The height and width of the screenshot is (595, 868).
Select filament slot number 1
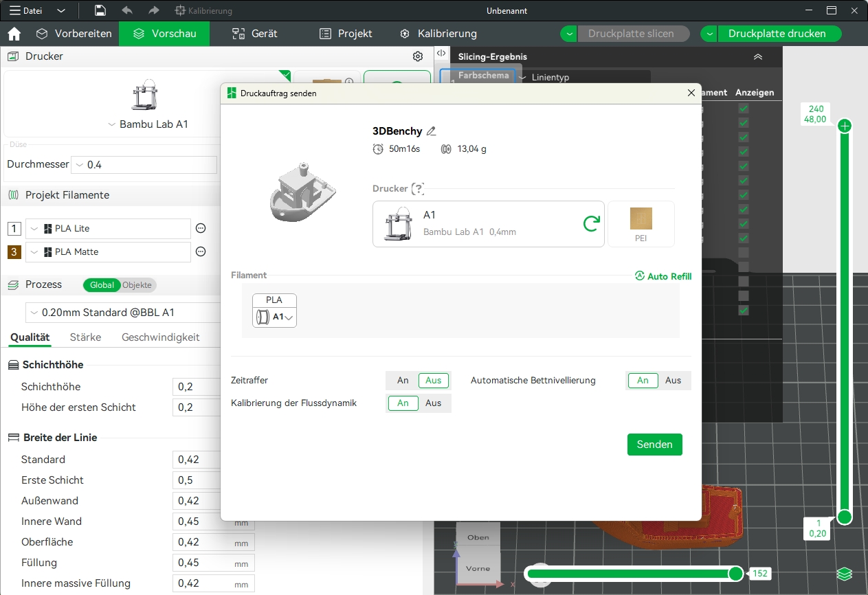click(14, 229)
